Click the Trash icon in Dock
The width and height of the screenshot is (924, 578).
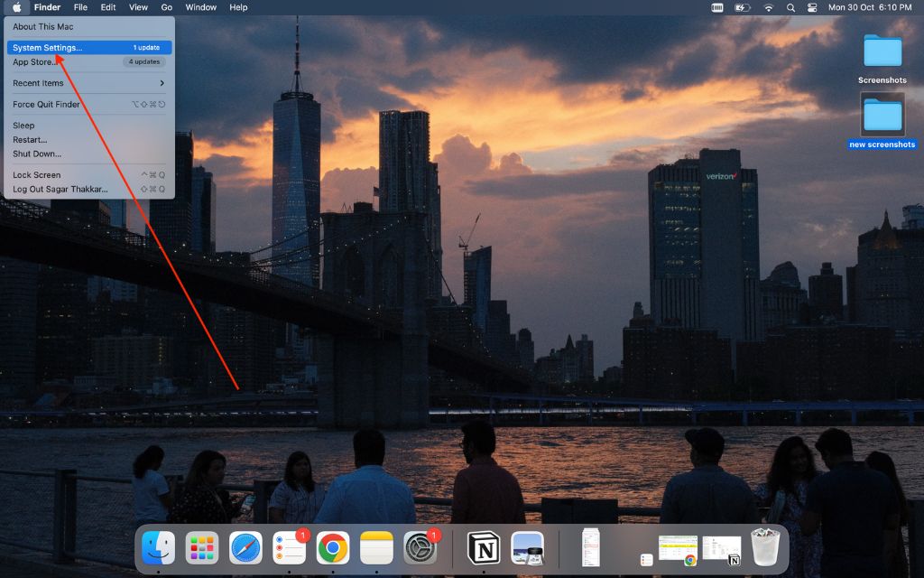pos(765,547)
